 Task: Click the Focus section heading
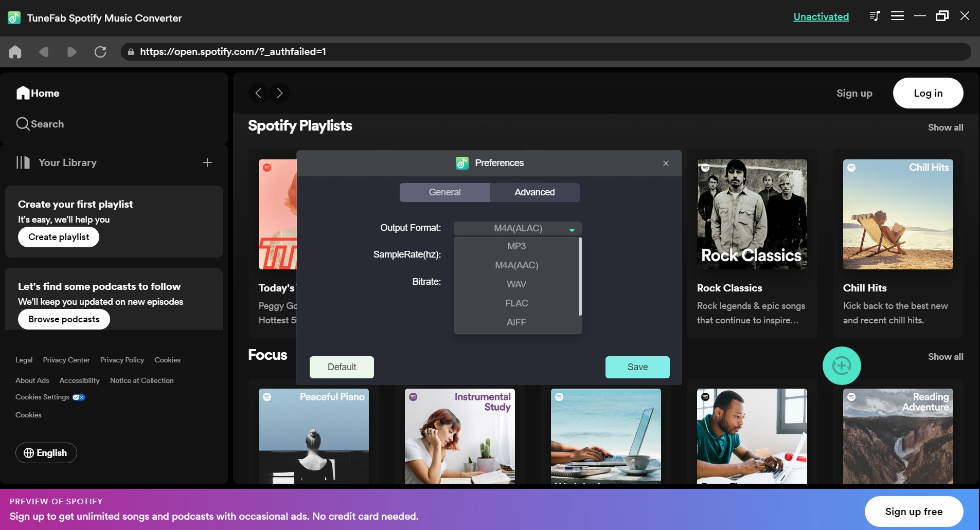[268, 355]
